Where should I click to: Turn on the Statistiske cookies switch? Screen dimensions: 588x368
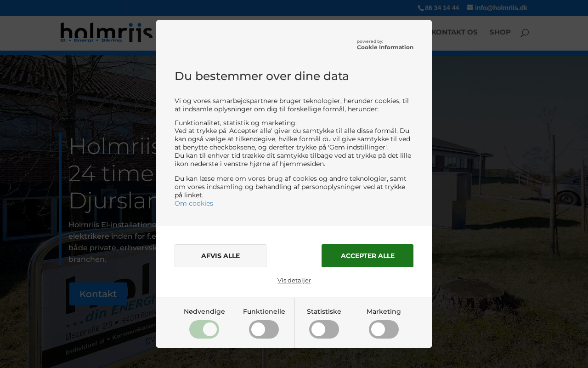[324, 329]
